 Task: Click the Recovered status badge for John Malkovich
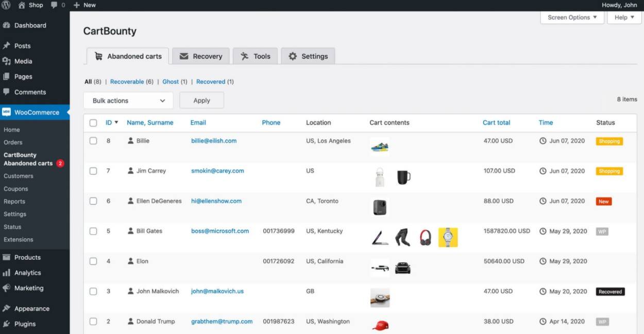pyautogui.click(x=611, y=292)
